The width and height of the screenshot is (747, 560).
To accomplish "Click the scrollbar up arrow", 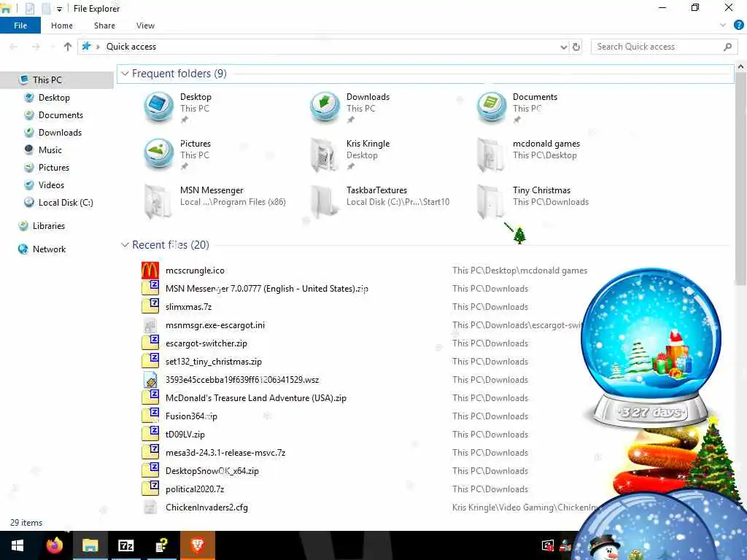I will click(740, 67).
